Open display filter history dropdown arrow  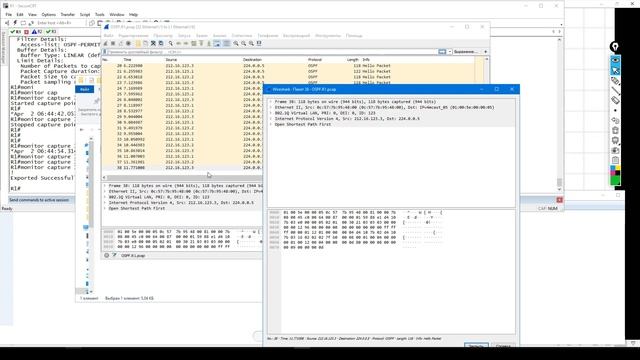pos(450,52)
